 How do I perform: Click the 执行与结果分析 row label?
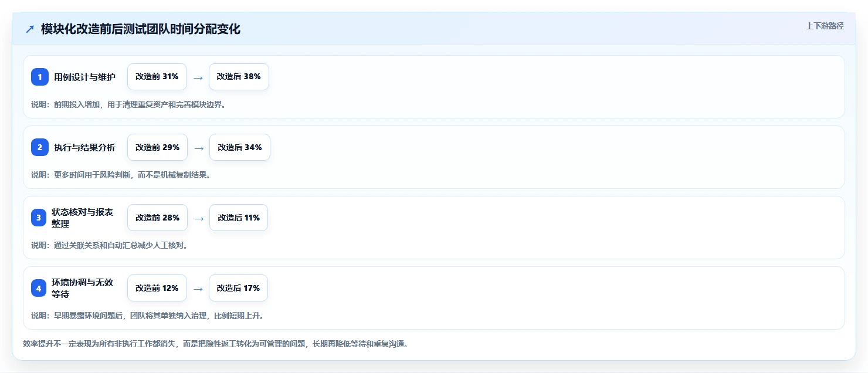click(x=84, y=147)
